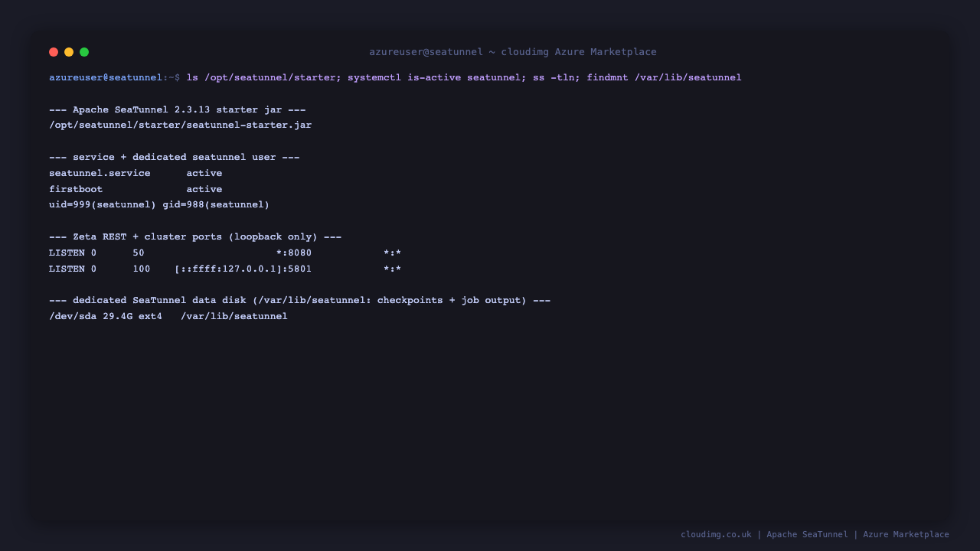
Task: Click the /var/lib/seatunnel mount point output
Action: click(234, 316)
